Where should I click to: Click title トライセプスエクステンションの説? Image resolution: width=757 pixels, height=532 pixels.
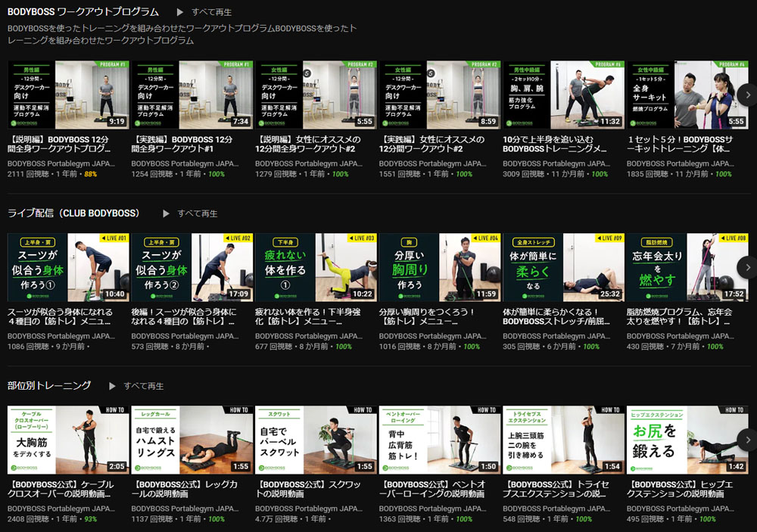[x=556, y=489]
